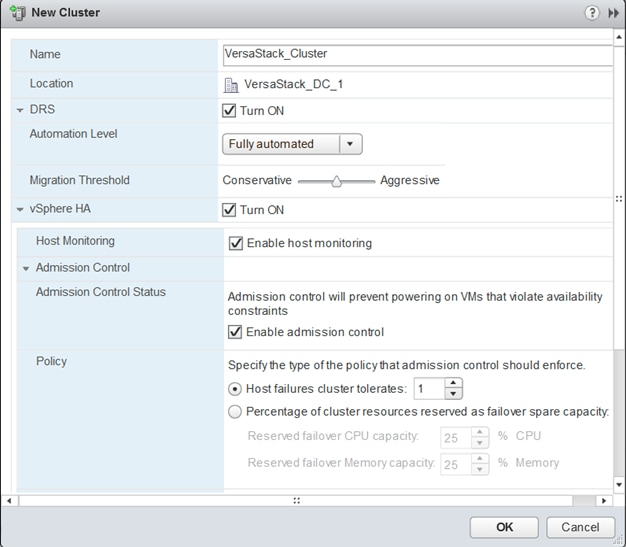Click the horizontal scrollbar thumb
This screenshot has height=547, width=626.
click(x=296, y=501)
